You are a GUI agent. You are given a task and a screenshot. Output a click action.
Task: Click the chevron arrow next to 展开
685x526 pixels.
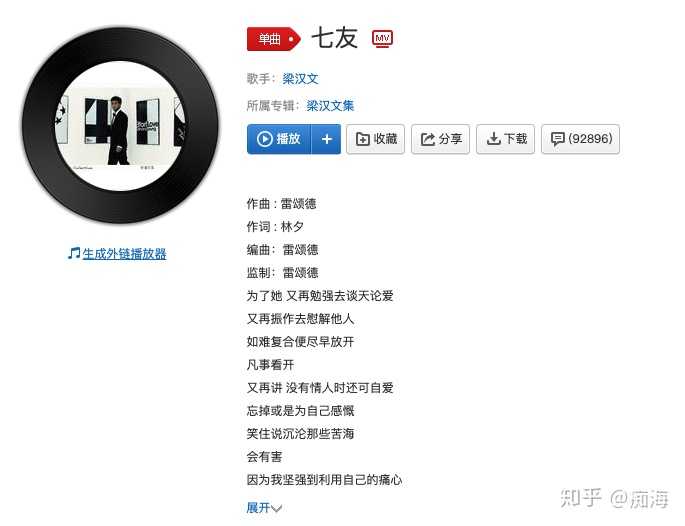(x=276, y=508)
